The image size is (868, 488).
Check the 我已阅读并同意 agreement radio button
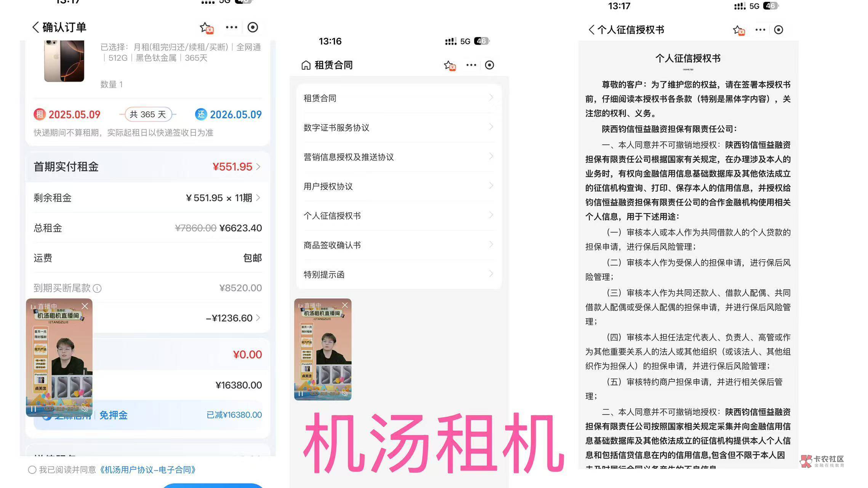[32, 470]
